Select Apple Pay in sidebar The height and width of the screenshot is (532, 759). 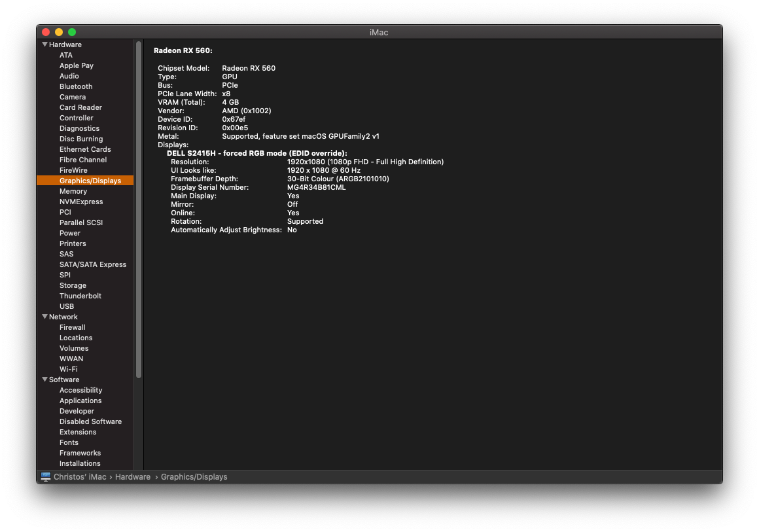point(77,65)
